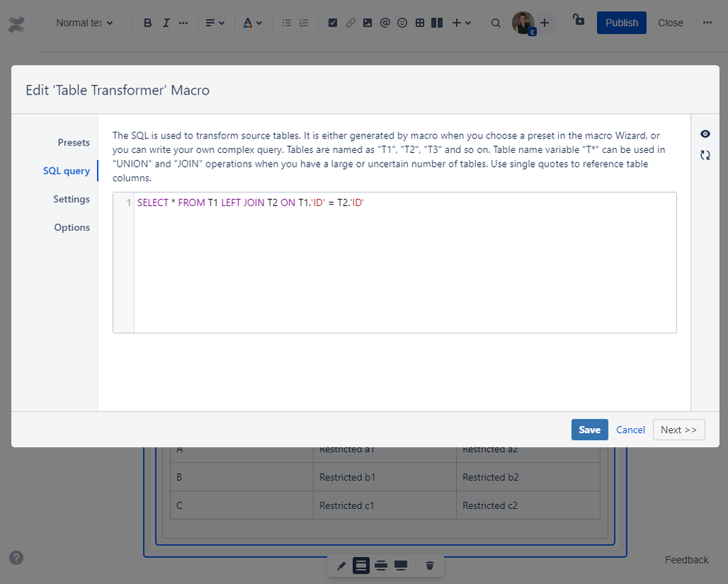Publish the page
The height and width of the screenshot is (584, 728).
click(621, 23)
